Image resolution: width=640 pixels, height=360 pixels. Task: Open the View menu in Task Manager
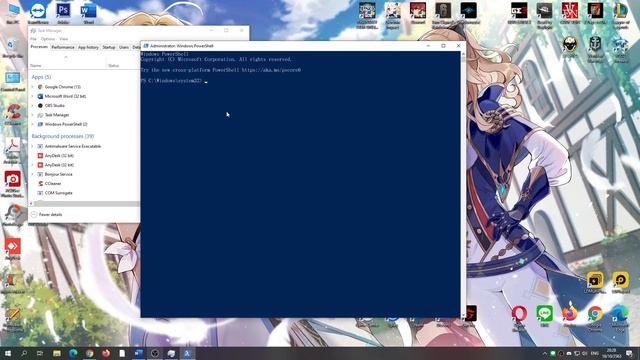64,39
